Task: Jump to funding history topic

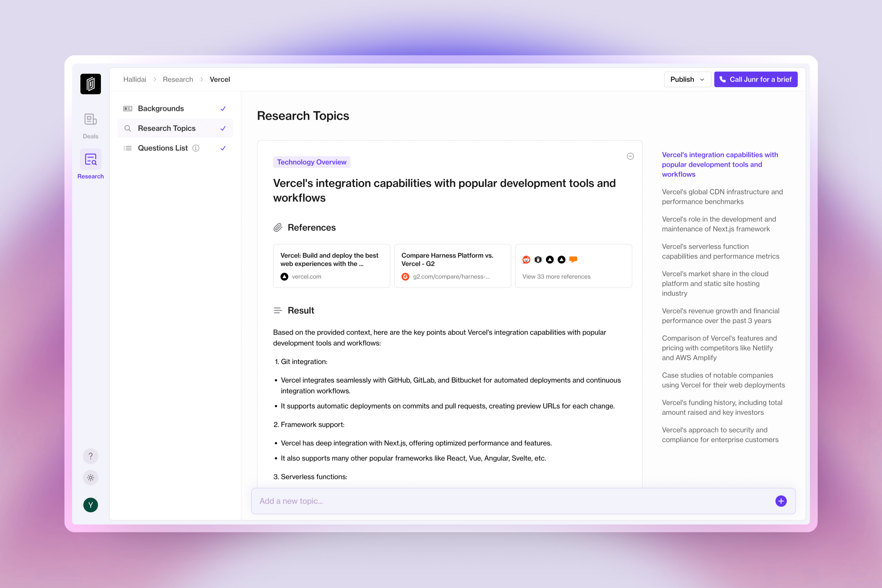Action: click(722, 408)
